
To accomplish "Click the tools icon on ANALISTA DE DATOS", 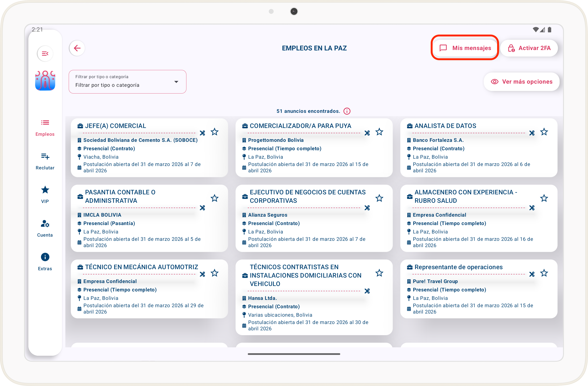I will pos(532,133).
